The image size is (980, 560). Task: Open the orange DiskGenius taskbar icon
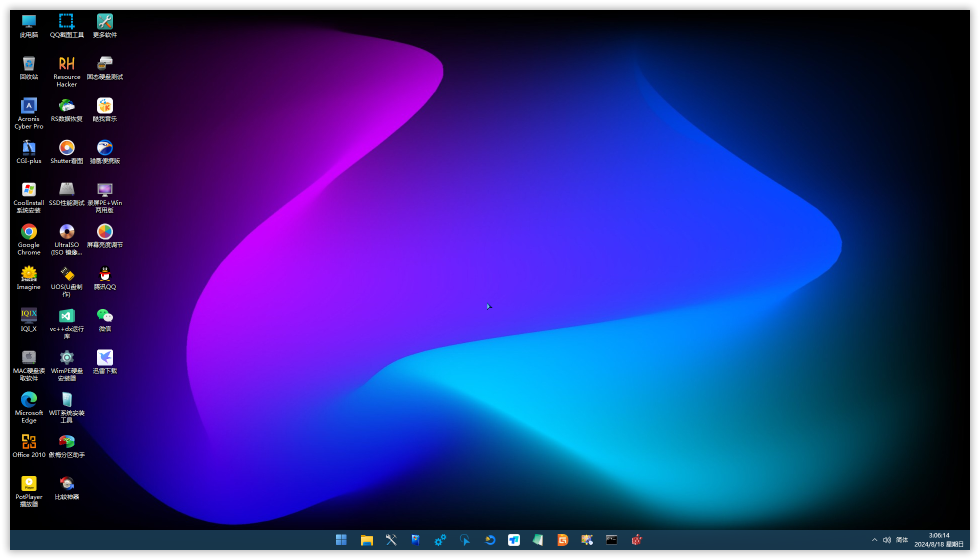pos(562,540)
